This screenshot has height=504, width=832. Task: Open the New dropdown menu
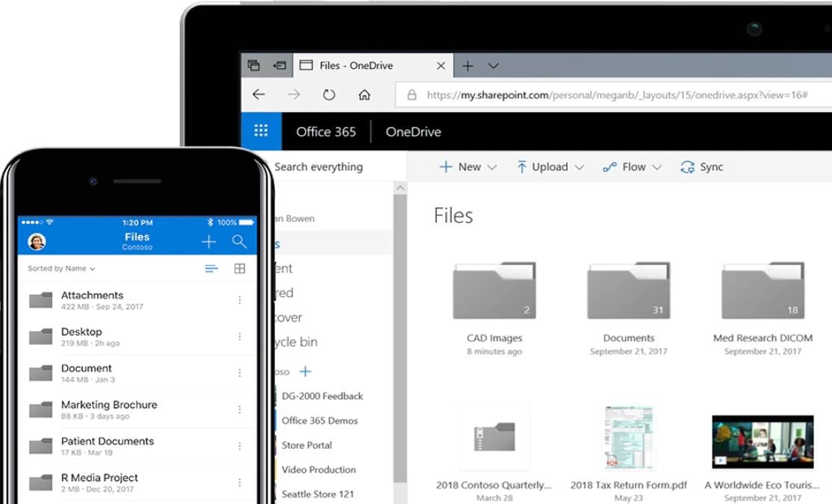468,167
